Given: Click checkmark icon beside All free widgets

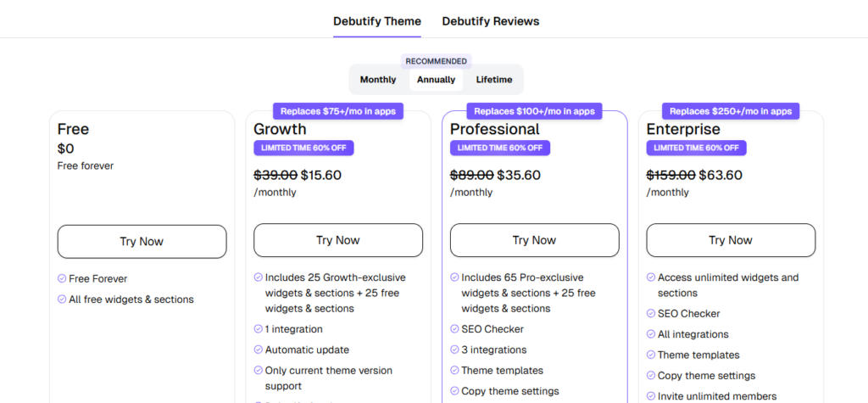Looking at the screenshot, I should [x=62, y=299].
